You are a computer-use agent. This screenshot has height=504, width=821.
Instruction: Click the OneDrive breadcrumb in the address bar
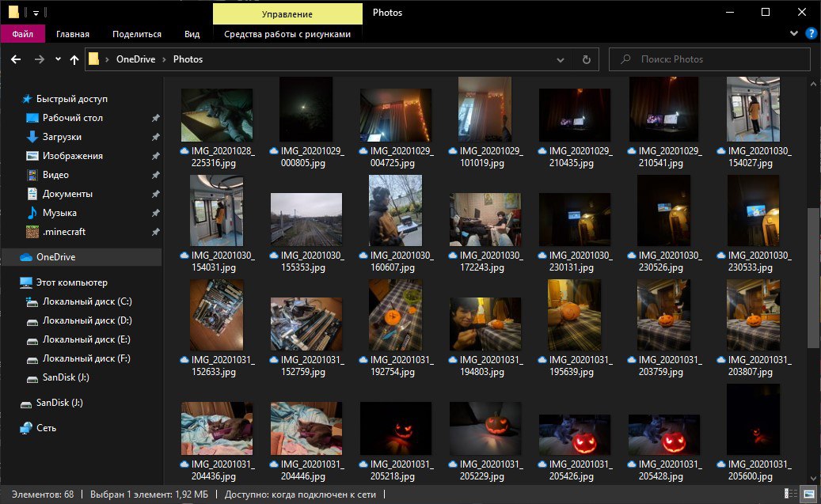click(x=135, y=59)
